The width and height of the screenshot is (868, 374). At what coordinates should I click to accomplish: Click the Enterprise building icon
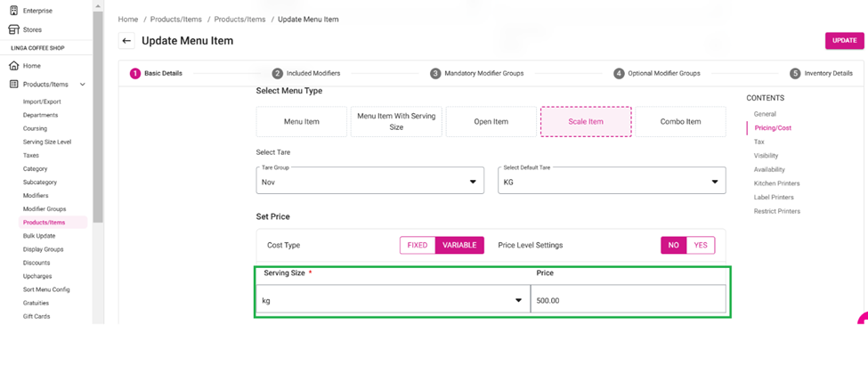pos(13,11)
